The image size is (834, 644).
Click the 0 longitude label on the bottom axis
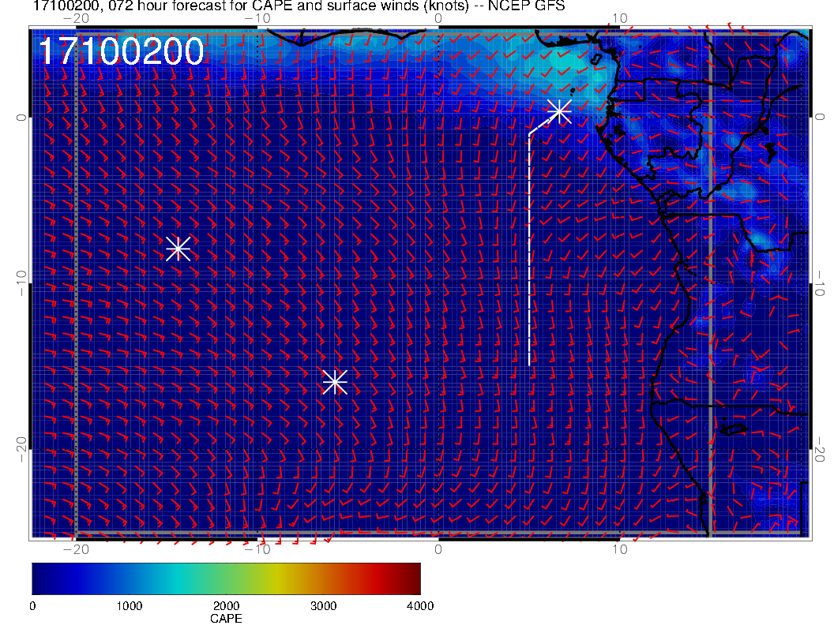click(438, 549)
